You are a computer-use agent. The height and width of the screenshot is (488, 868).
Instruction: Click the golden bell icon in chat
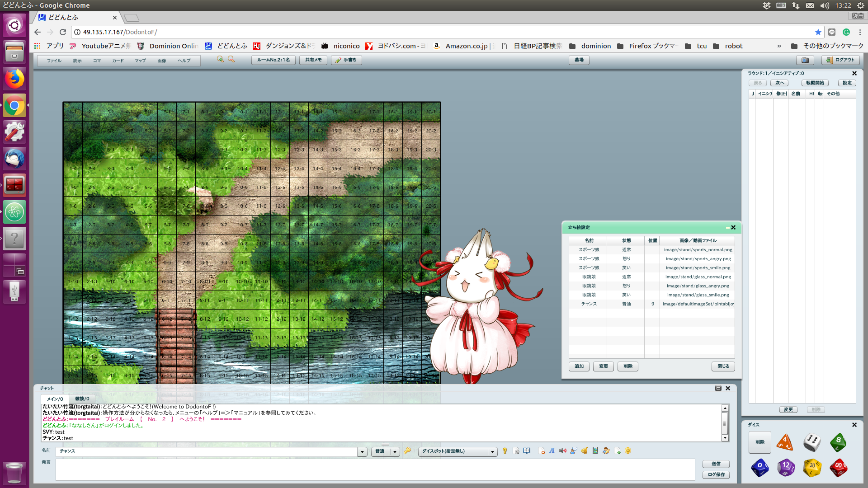pos(585,450)
